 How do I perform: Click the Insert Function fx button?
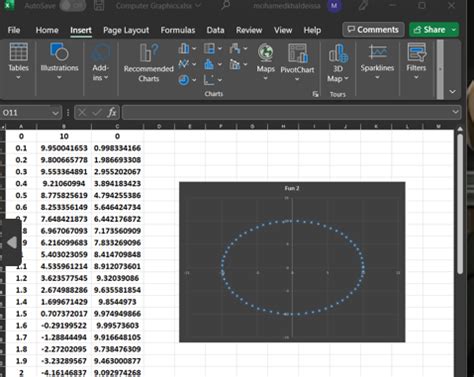pos(112,113)
